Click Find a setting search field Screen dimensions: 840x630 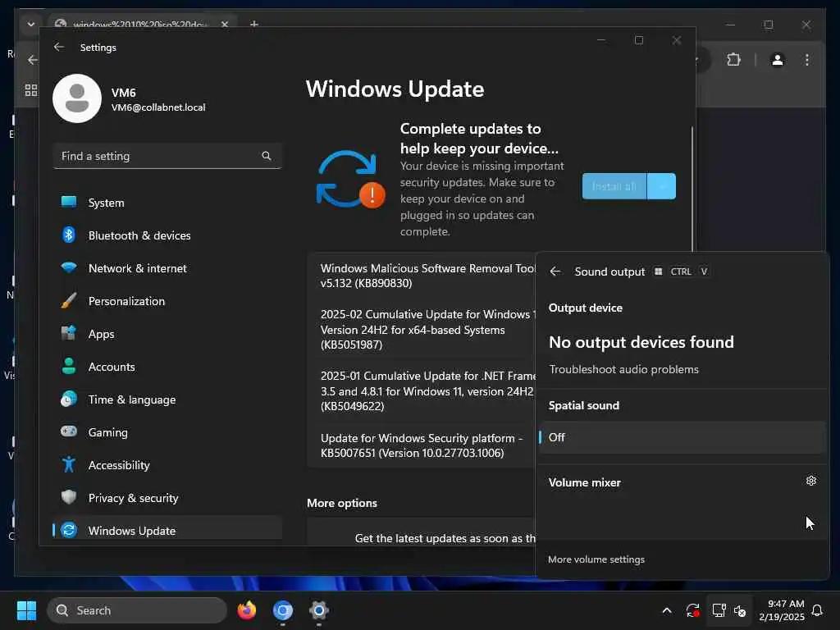pyautogui.click(x=167, y=156)
